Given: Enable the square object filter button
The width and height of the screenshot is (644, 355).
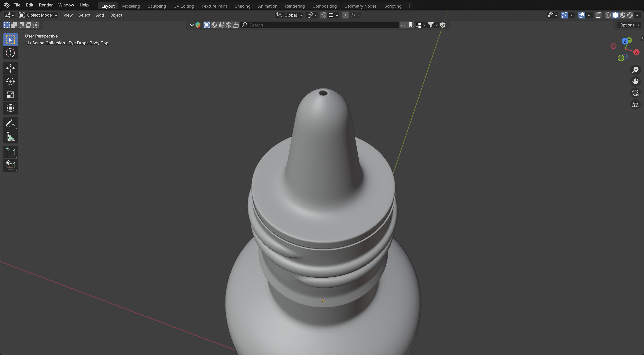Looking at the screenshot, I should 207,25.
